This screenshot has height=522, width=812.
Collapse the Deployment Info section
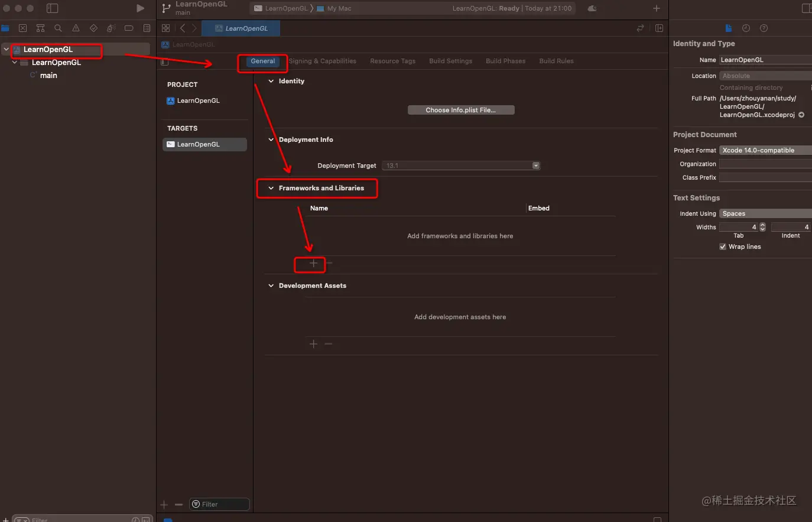point(271,140)
